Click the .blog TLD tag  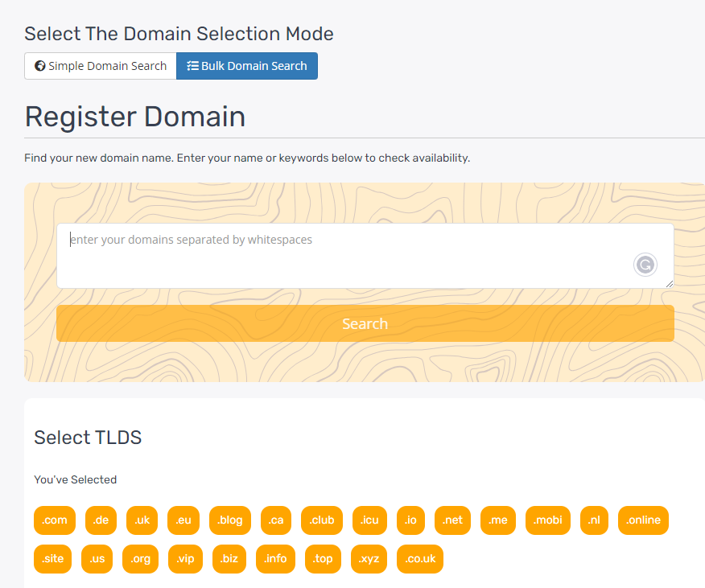point(230,520)
